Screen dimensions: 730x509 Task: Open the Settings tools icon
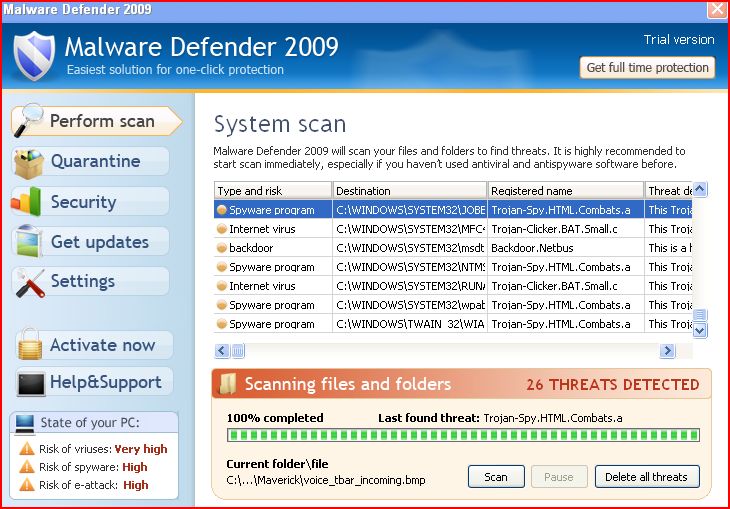[x=28, y=282]
